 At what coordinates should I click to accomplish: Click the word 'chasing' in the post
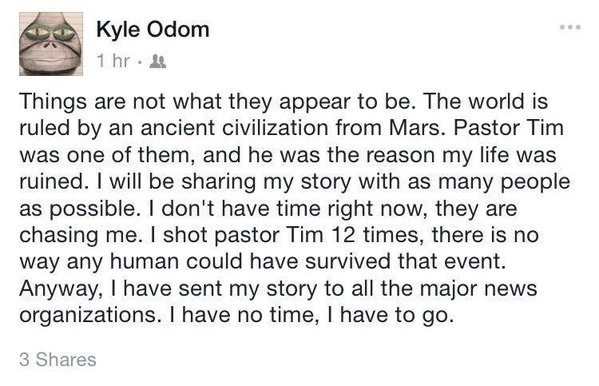(57, 237)
